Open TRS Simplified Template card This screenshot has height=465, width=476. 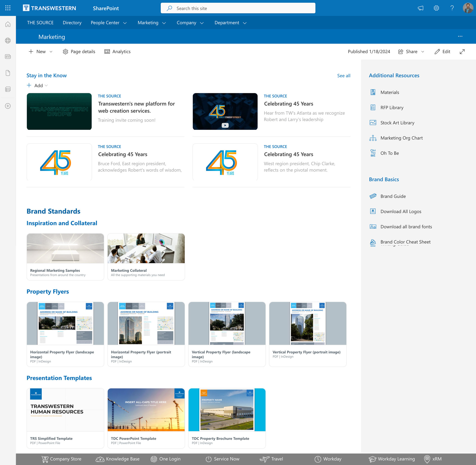[x=65, y=418]
